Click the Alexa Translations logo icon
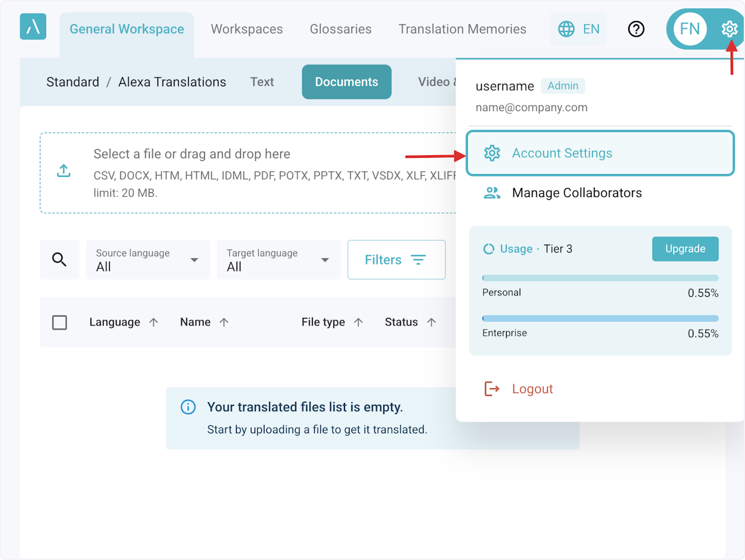Screen dimensions: 745x560 33,27
